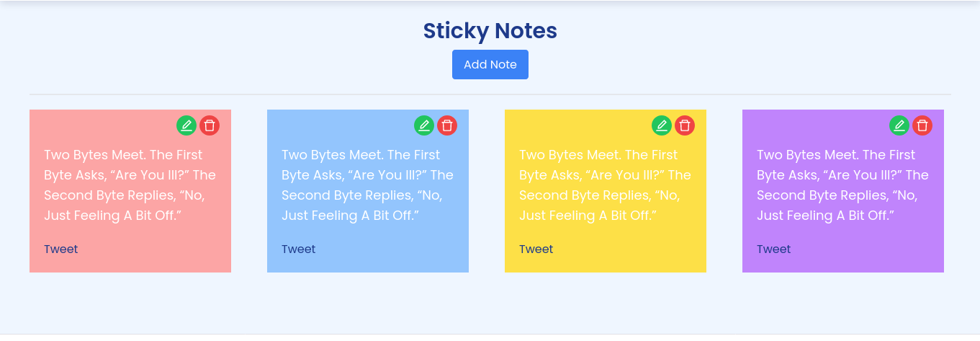This screenshot has height=341, width=980.
Task: Delete the purple sticky note
Action: pos(922,125)
